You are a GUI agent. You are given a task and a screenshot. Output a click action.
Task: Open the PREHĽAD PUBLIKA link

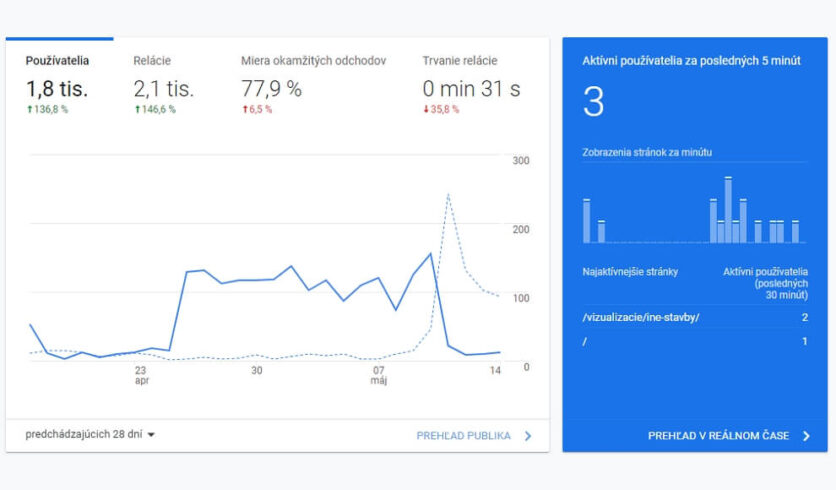click(463, 436)
